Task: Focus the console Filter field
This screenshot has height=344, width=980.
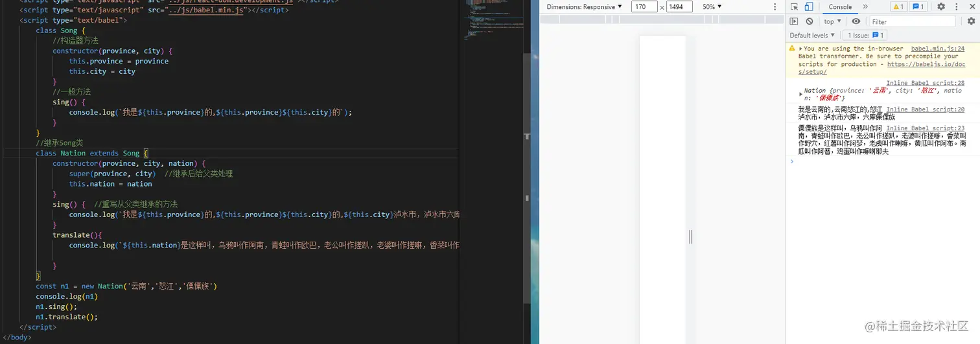Action: click(912, 21)
